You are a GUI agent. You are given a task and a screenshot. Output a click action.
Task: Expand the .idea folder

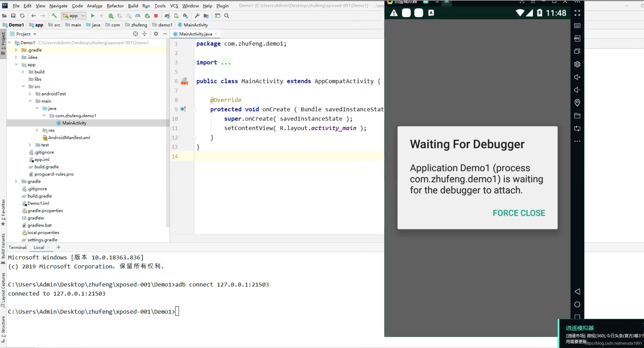click(16, 57)
